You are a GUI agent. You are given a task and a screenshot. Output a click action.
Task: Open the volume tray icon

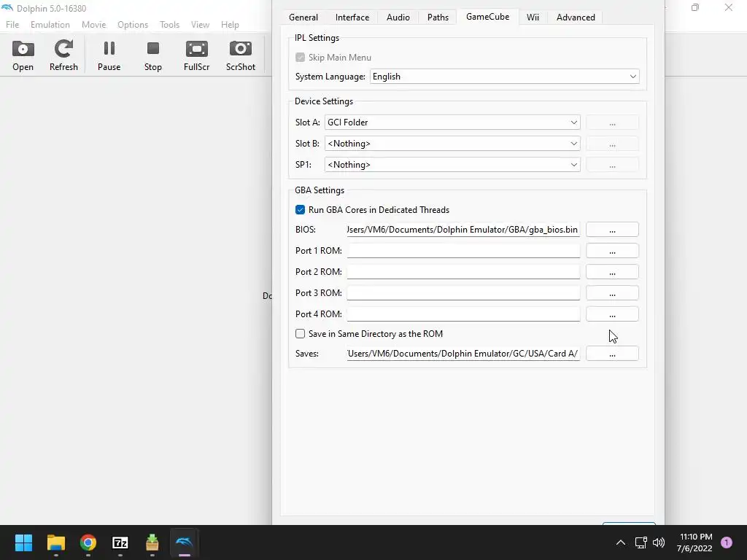point(659,542)
